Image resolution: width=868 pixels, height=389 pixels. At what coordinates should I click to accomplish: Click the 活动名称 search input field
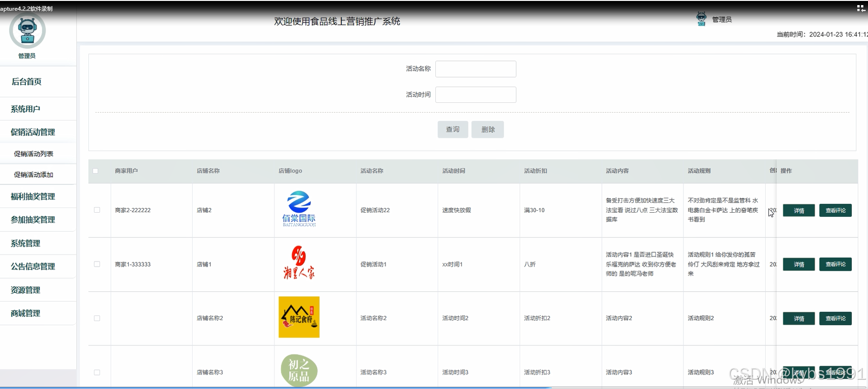(475, 69)
